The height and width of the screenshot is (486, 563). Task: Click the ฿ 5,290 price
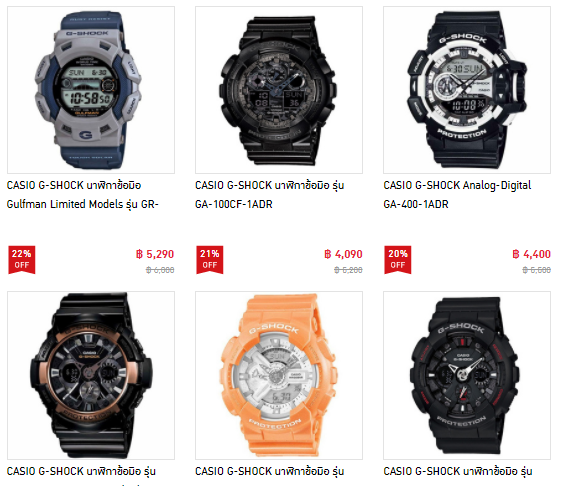point(155,254)
